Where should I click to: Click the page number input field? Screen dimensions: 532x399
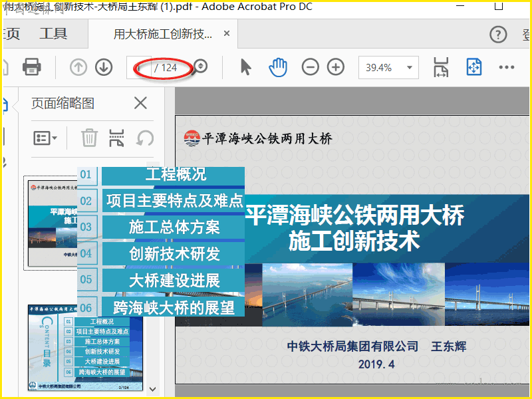click(x=139, y=68)
